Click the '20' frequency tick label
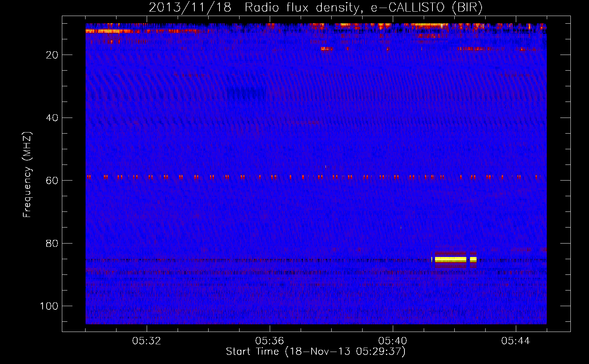This screenshot has width=589, height=364. 52,55
